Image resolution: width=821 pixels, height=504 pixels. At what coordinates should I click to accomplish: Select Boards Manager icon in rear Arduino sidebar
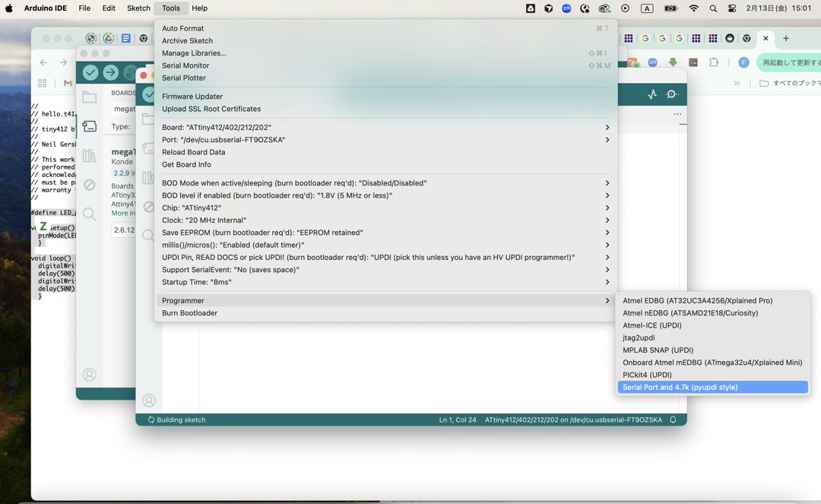(x=90, y=126)
